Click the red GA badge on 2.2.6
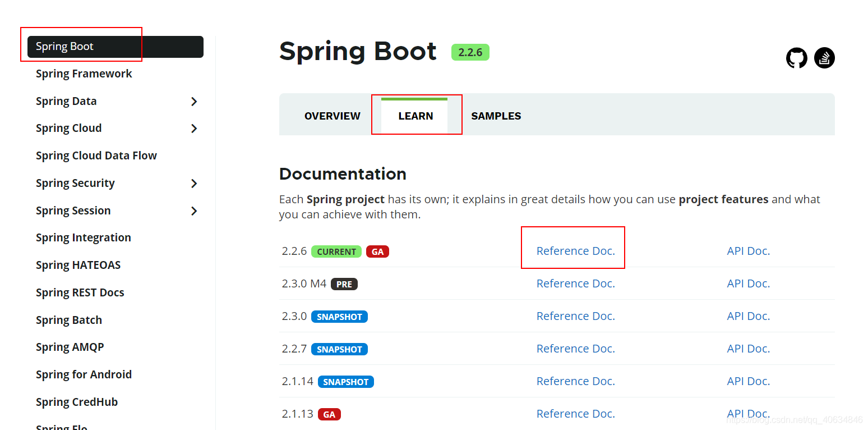 pos(378,251)
